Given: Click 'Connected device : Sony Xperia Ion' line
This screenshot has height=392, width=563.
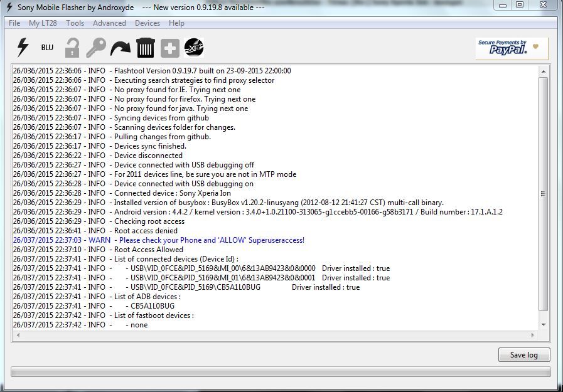Looking at the screenshot, I should coord(122,193).
